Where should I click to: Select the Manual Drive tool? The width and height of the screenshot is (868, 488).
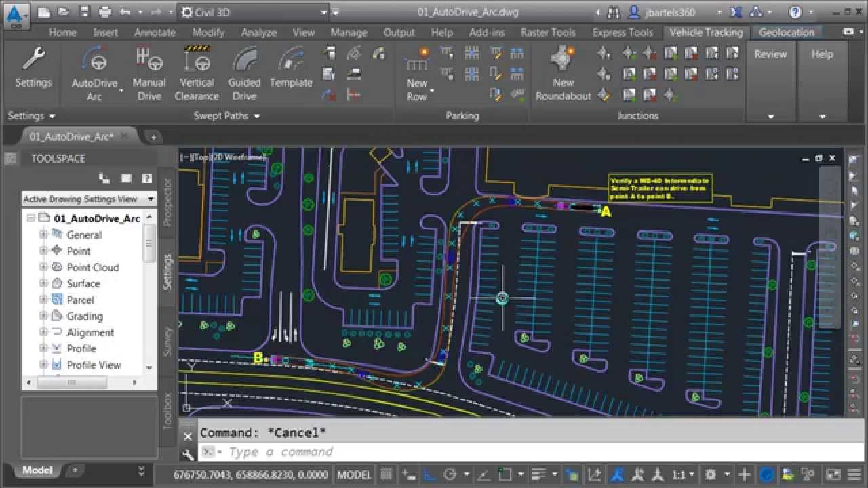coord(149,74)
